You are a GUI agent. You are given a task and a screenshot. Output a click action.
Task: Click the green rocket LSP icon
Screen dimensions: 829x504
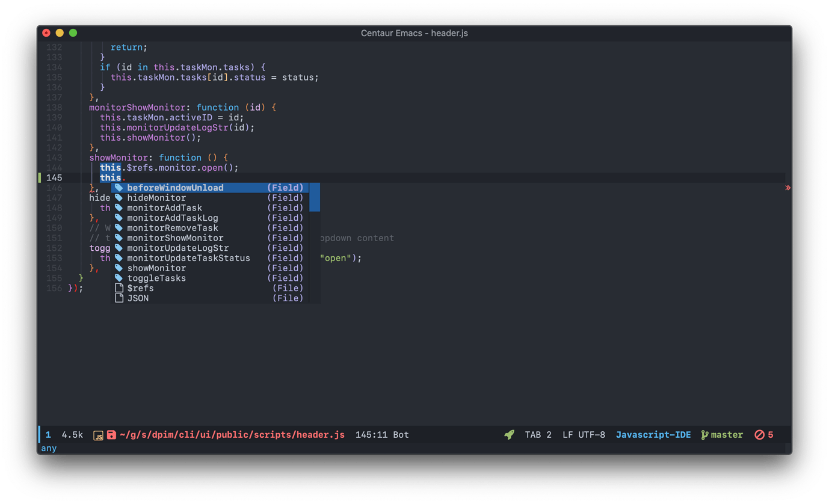(x=509, y=434)
